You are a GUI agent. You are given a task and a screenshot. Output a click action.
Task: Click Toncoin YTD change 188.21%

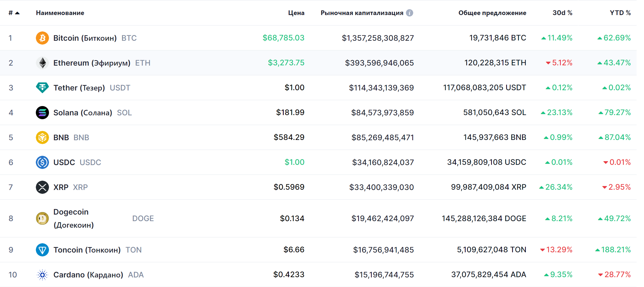pos(613,250)
